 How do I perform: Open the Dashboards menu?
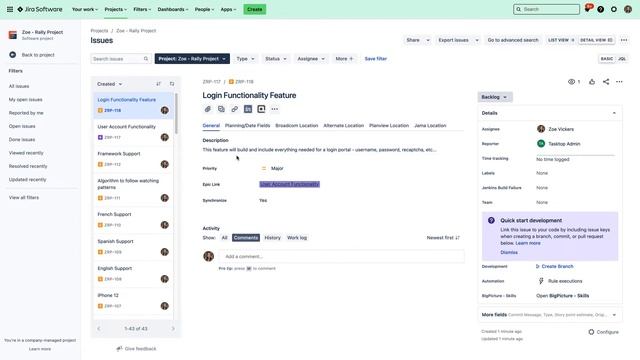click(173, 9)
